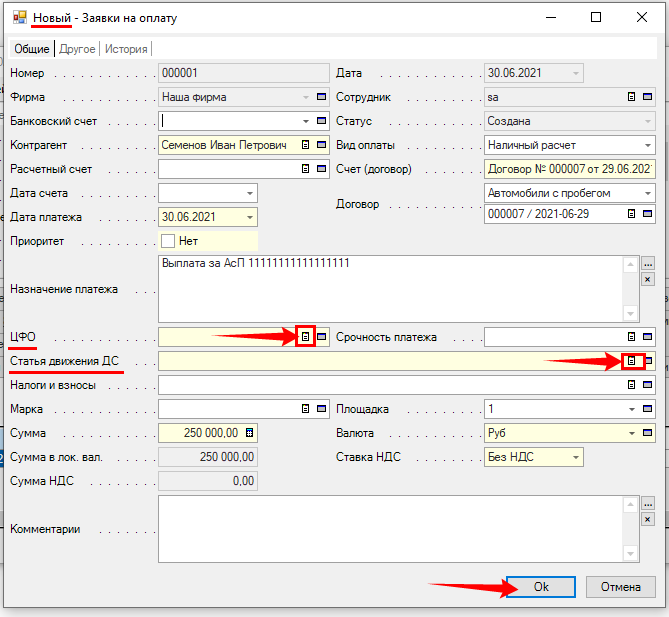The image size is (669, 617).
Task: Open the Контрагент selection list icon
Action: coord(306,145)
